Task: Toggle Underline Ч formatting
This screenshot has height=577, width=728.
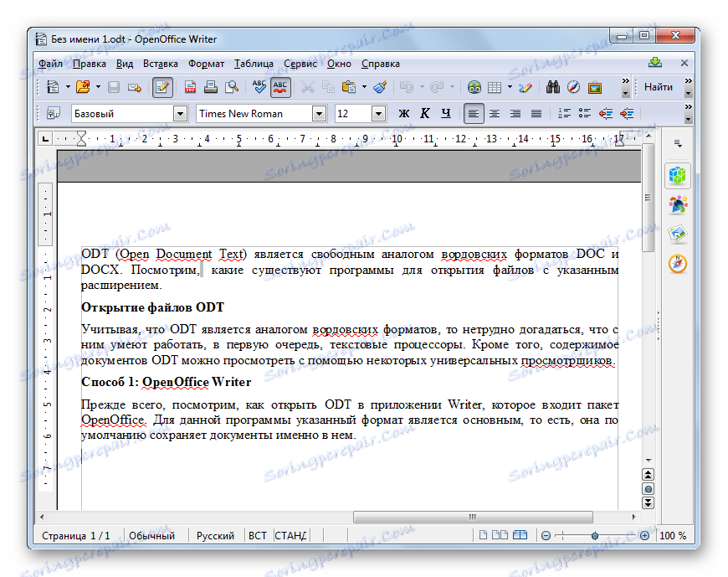Action: [446, 113]
